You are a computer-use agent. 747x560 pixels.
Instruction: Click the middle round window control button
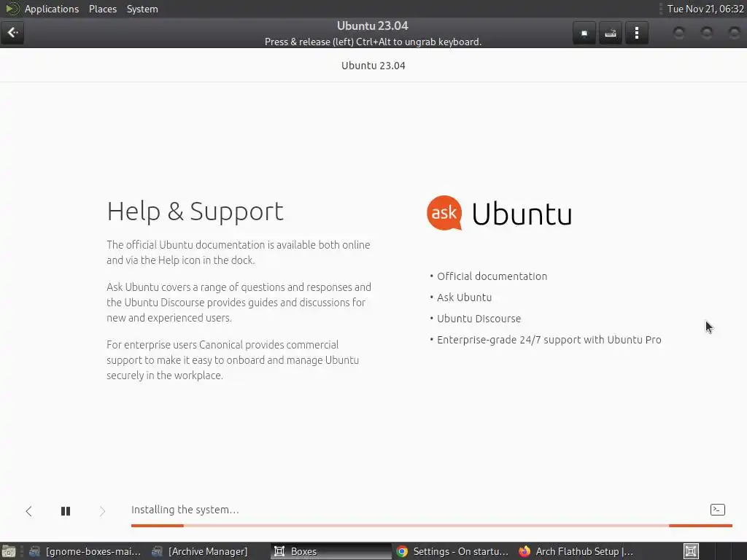pyautogui.click(x=706, y=33)
